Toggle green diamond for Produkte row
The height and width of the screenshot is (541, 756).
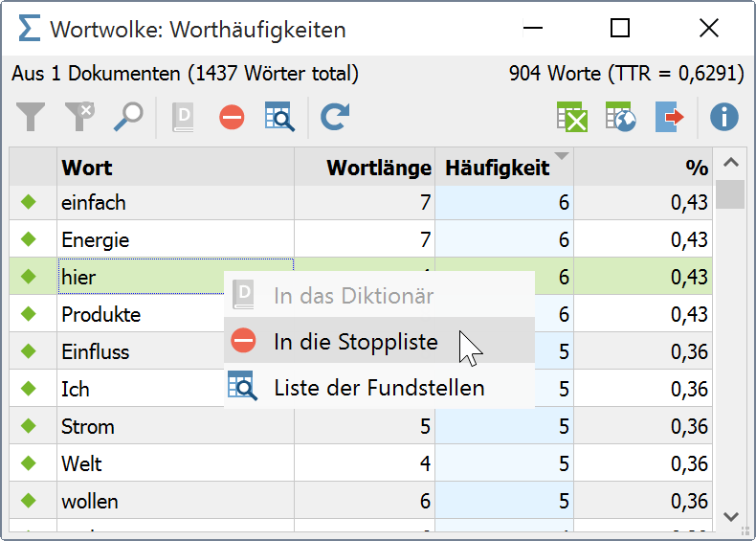tap(29, 314)
